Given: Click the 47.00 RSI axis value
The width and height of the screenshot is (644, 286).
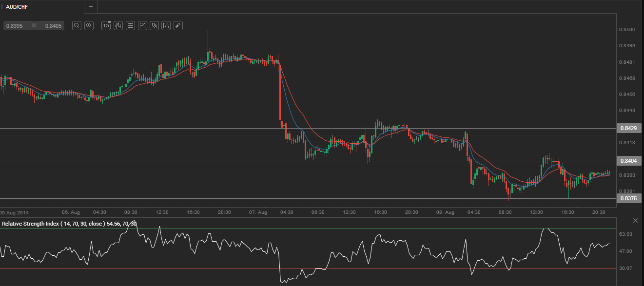Looking at the screenshot, I should point(625,251).
